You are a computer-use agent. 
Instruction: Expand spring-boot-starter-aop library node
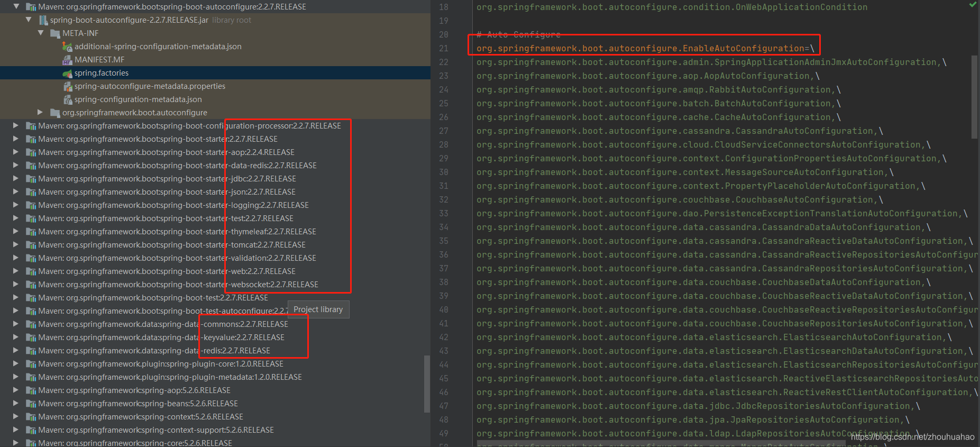16,152
